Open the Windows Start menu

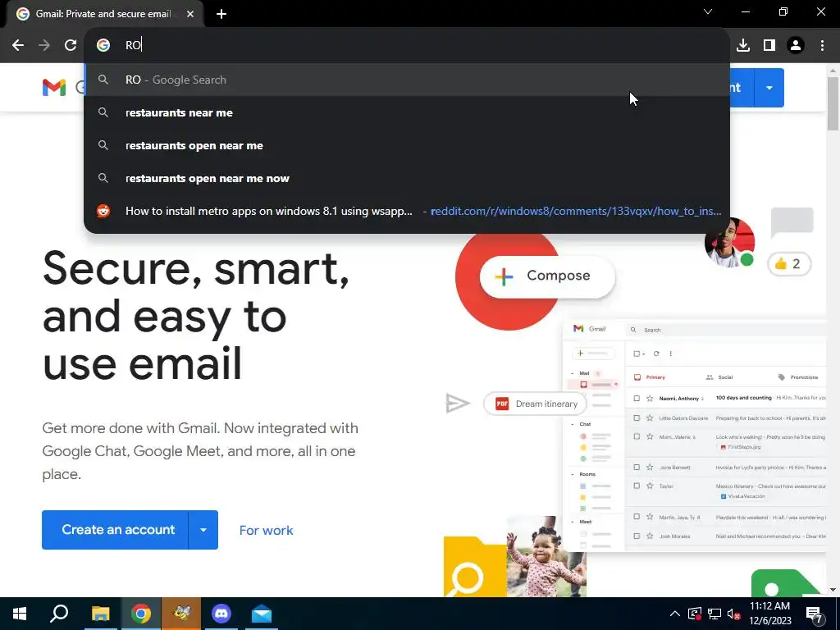(x=20, y=614)
